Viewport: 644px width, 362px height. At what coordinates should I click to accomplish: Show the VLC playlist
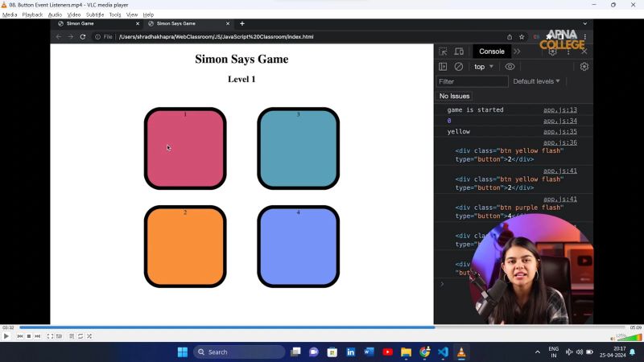coord(71,336)
